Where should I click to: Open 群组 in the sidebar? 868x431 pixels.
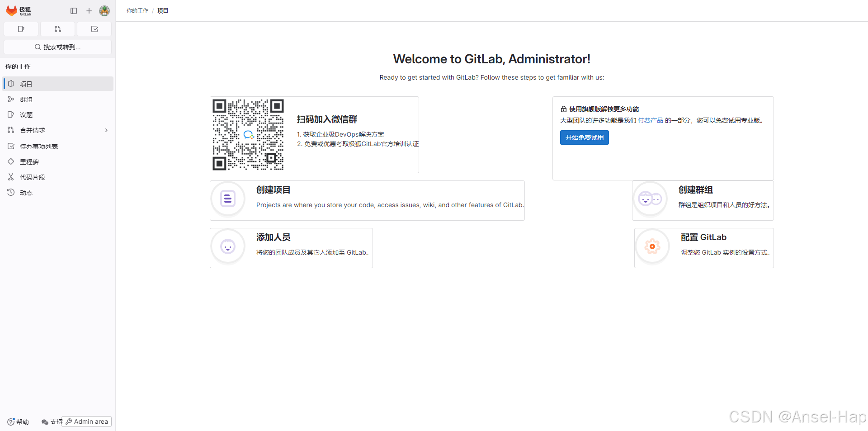pyautogui.click(x=58, y=99)
